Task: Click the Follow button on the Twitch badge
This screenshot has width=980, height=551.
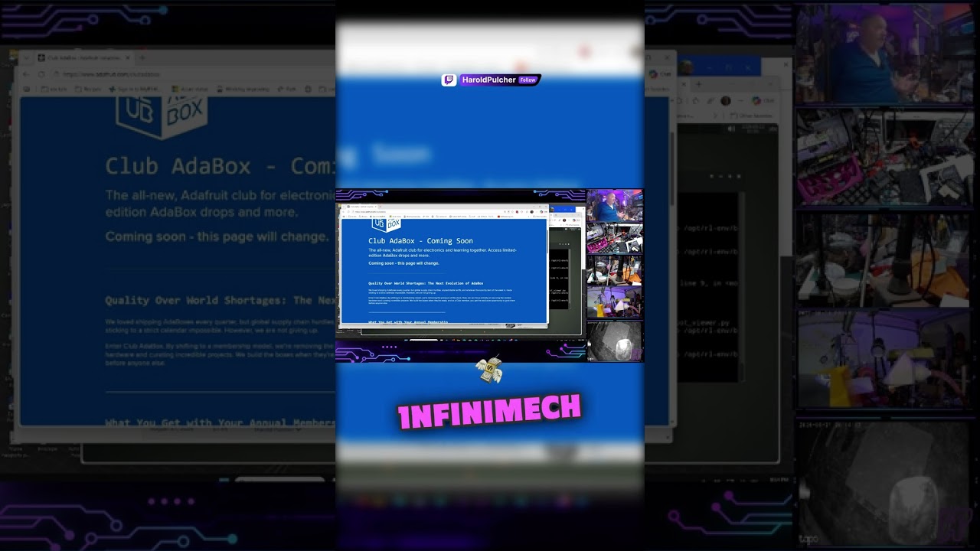Action: click(528, 80)
